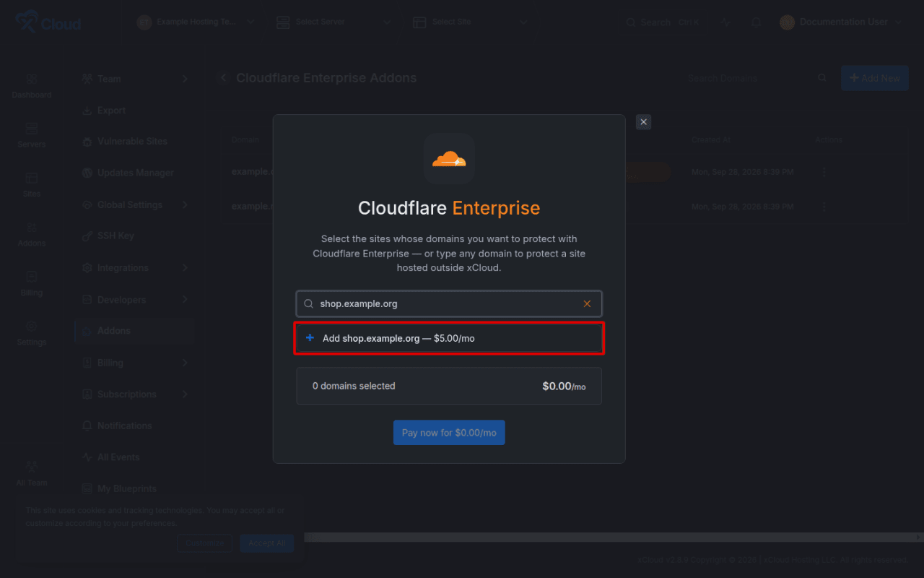Expand the Developers menu item
This screenshot has width=924, height=578.
pyautogui.click(x=134, y=299)
